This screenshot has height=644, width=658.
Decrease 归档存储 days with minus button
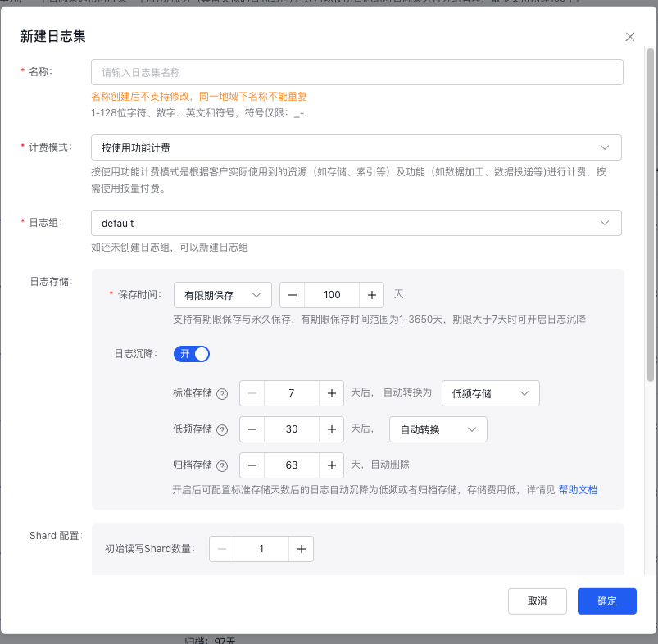(252, 465)
